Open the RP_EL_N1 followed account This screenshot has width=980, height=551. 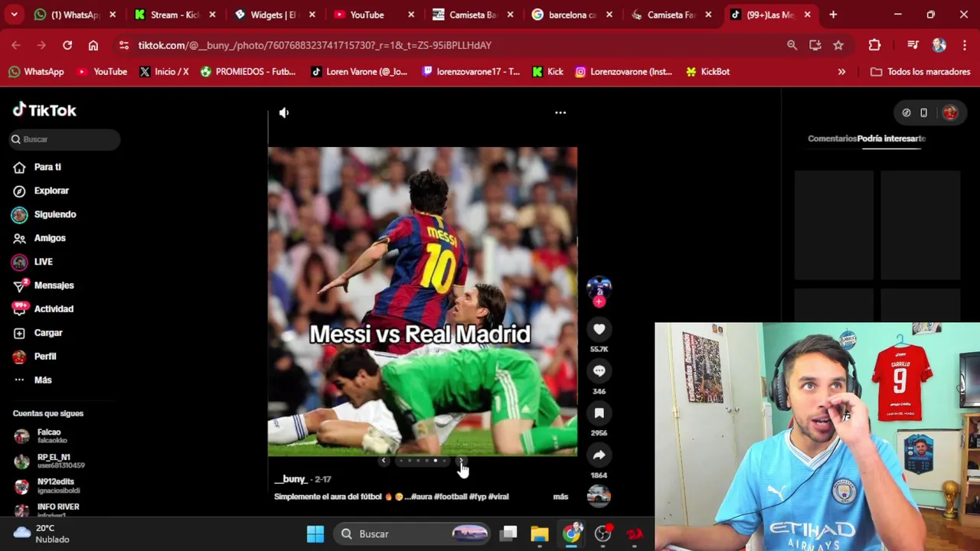tap(49, 461)
